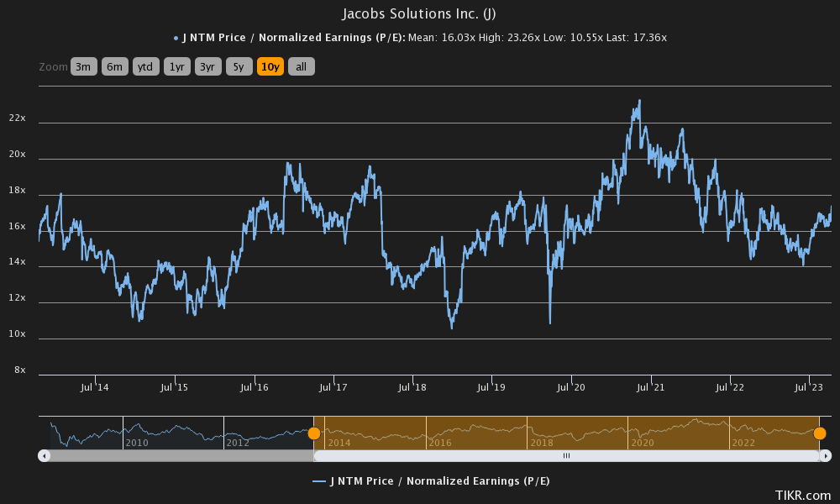Image resolution: width=840 pixels, height=504 pixels.
Task: Open the TIKR.com link
Action: pos(801,496)
